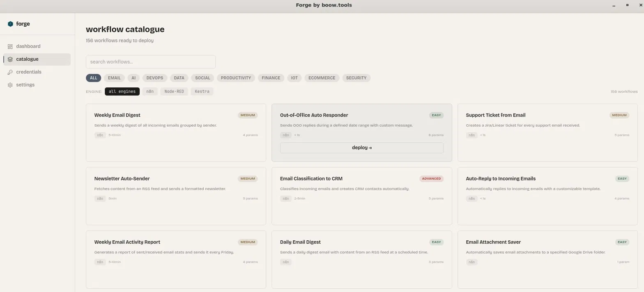Filter workflows by AI category
This screenshot has width=644, height=292.
[133, 78]
